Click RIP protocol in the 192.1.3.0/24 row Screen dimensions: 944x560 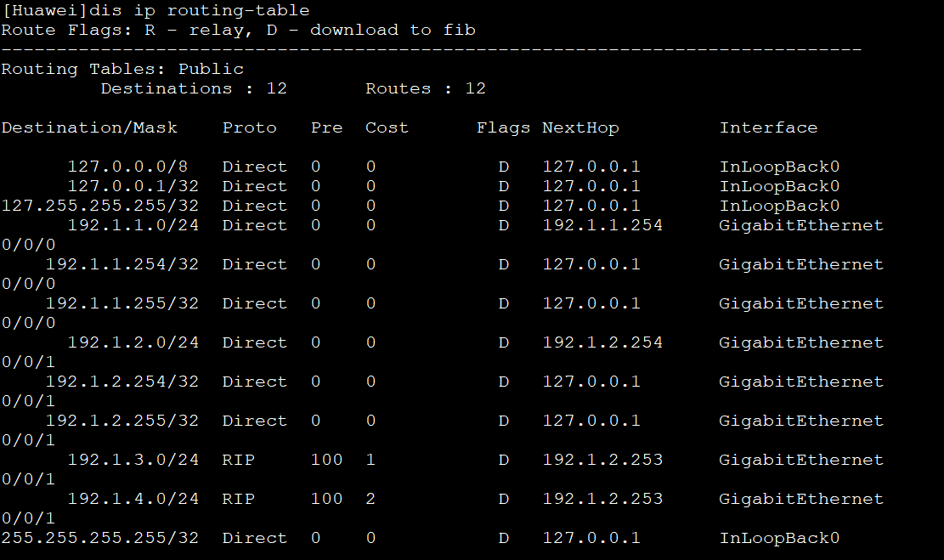tap(239, 461)
